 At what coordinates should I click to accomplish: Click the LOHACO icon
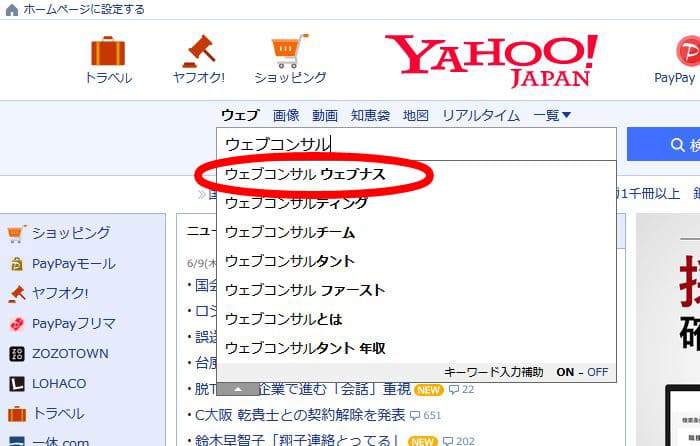tap(17, 384)
